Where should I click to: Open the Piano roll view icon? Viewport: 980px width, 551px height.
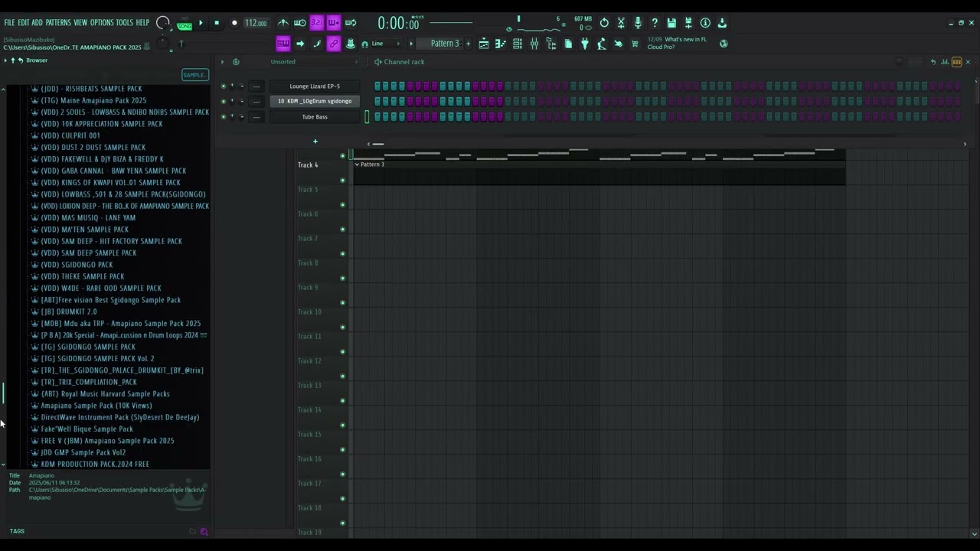coord(501,44)
